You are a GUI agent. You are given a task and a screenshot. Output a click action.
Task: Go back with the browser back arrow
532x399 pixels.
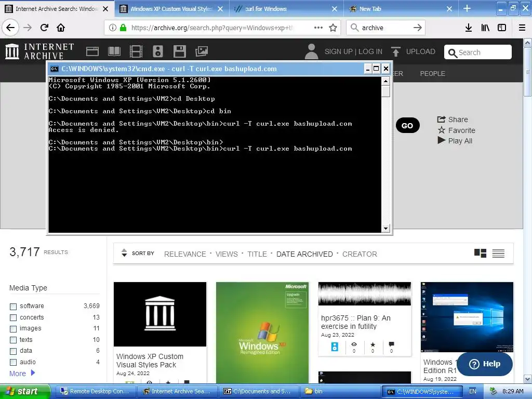click(x=10, y=28)
